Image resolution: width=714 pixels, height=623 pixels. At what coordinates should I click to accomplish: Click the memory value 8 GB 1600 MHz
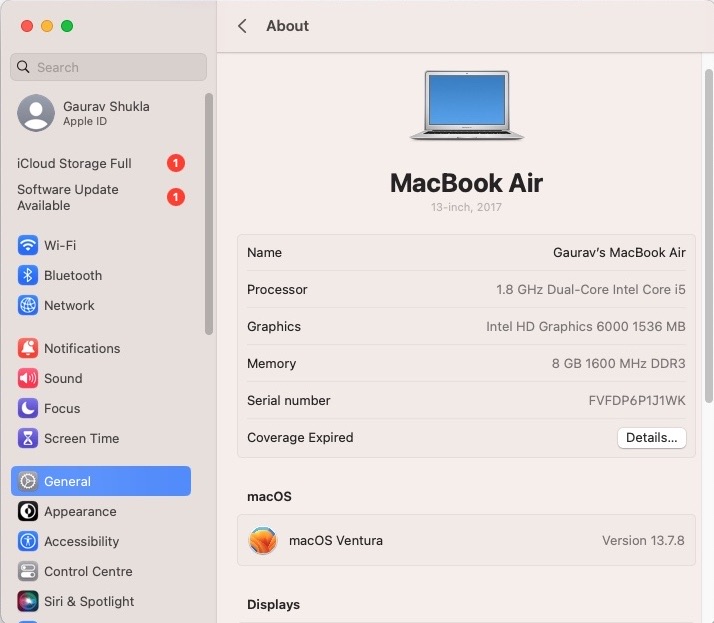(618, 363)
